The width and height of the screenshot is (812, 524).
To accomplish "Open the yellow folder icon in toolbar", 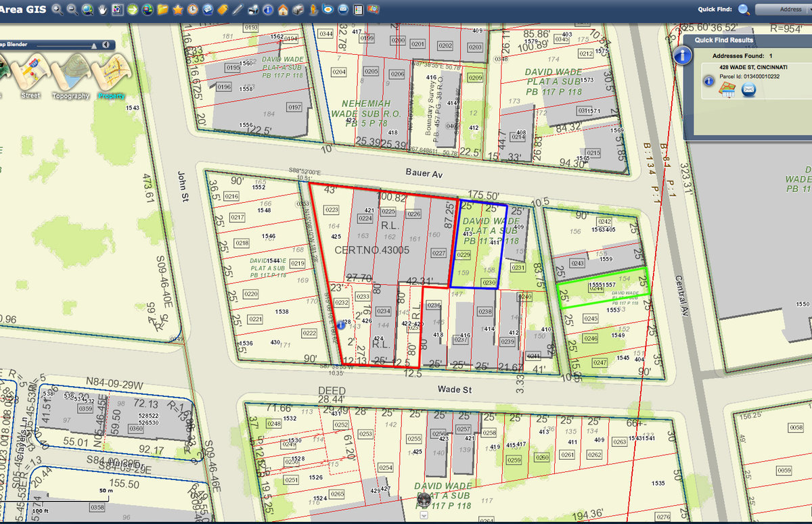I will [162, 9].
